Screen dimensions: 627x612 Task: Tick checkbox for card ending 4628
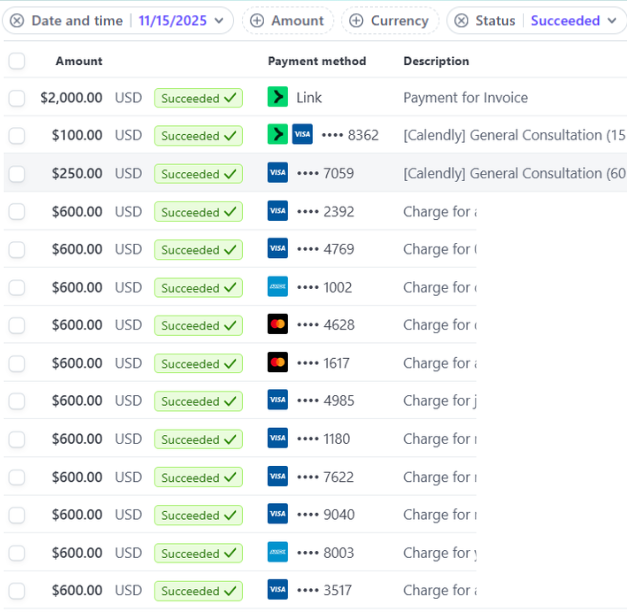click(x=17, y=325)
